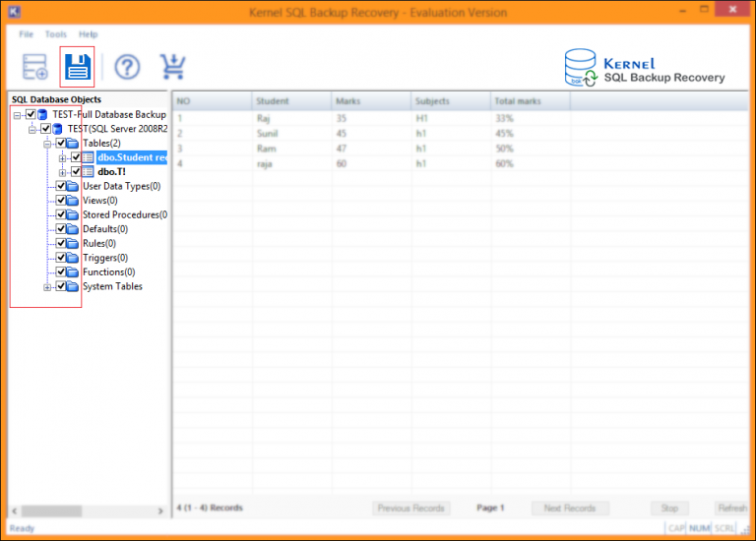
Task: Select the Views(0) tree label
Action: point(100,201)
